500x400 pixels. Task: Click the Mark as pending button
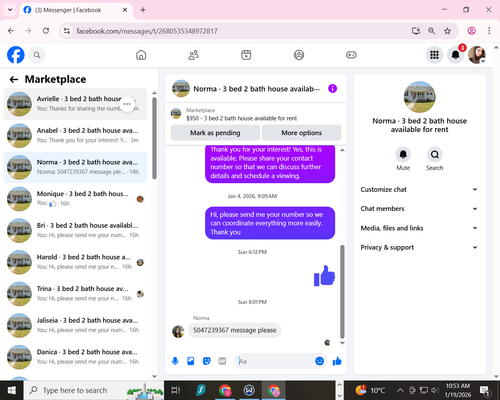pyautogui.click(x=215, y=133)
